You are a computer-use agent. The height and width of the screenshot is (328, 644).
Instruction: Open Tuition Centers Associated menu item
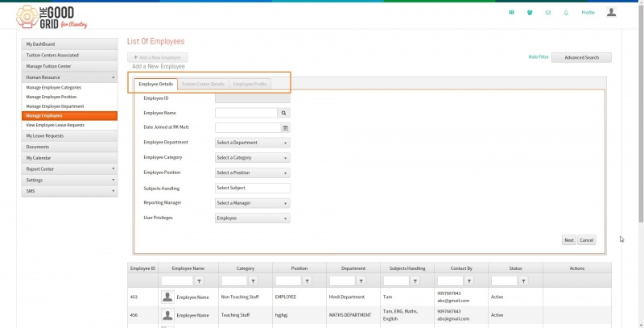pyautogui.click(x=69, y=55)
